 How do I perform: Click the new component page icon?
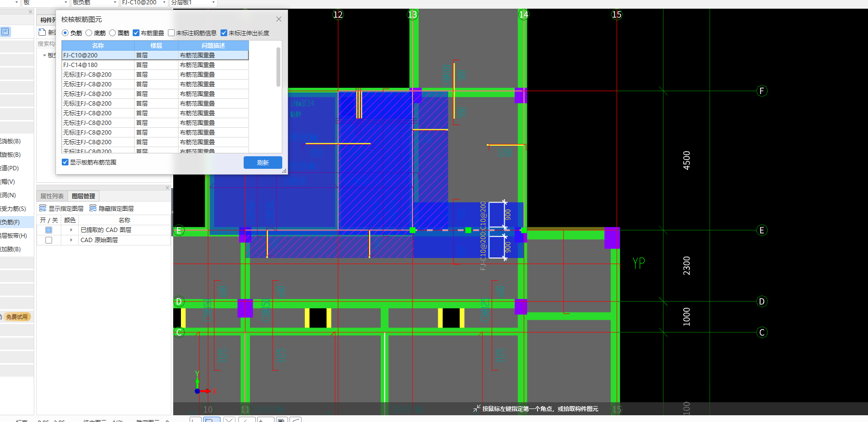(x=42, y=32)
